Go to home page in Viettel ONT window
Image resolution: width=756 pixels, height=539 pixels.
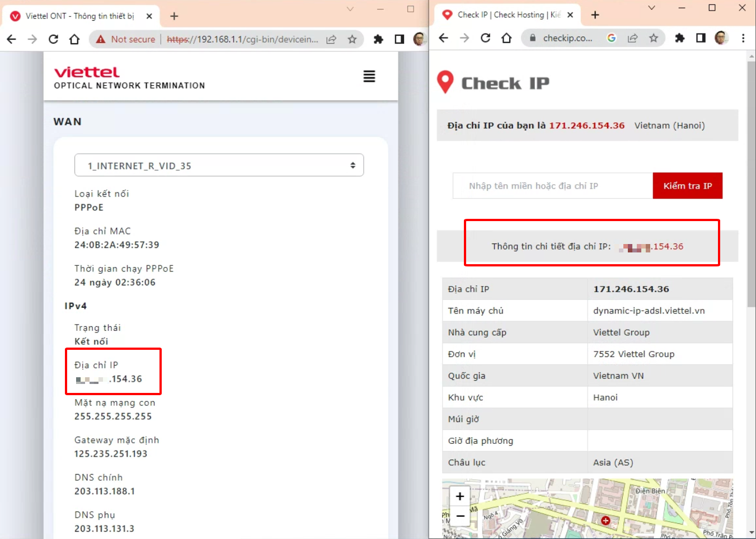tap(74, 39)
